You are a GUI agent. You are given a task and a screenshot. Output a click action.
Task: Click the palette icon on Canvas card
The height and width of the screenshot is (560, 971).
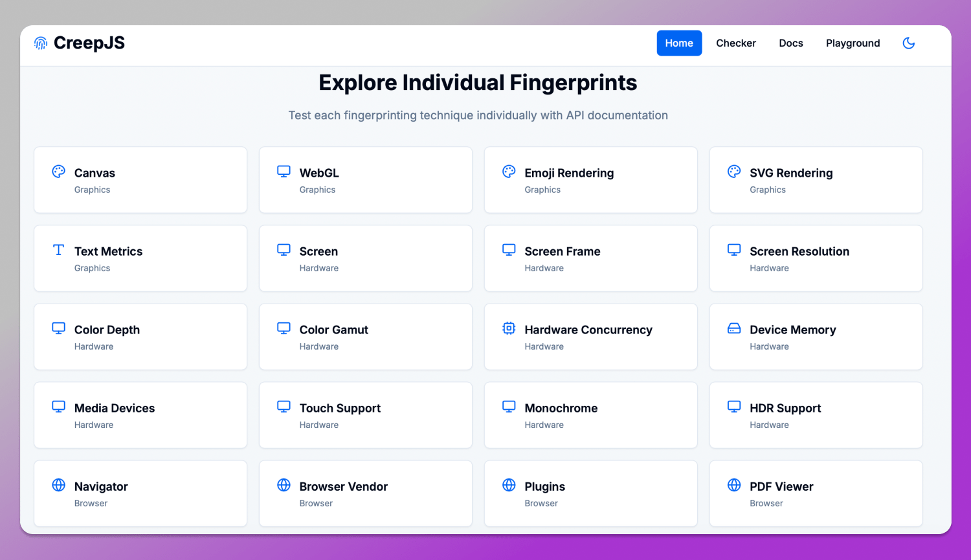coord(58,172)
